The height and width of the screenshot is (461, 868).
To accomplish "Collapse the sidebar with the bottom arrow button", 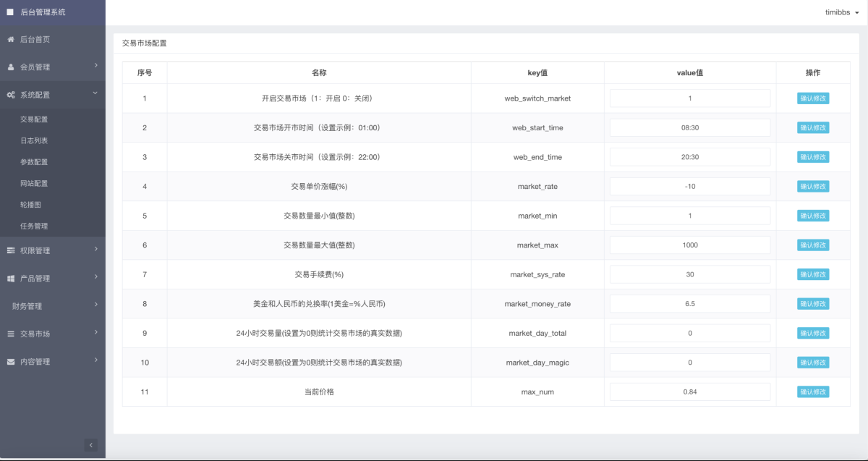I will (90, 445).
